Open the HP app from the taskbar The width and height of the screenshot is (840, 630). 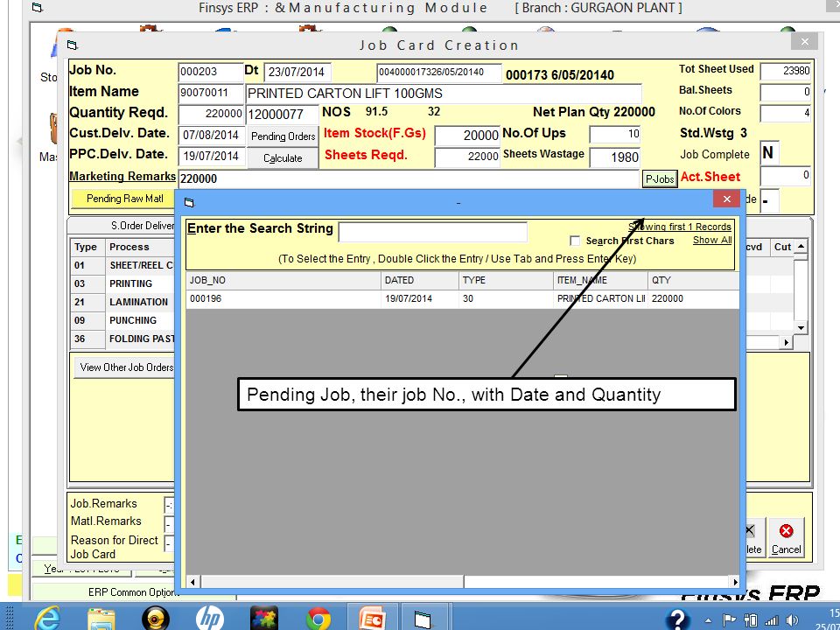click(209, 619)
